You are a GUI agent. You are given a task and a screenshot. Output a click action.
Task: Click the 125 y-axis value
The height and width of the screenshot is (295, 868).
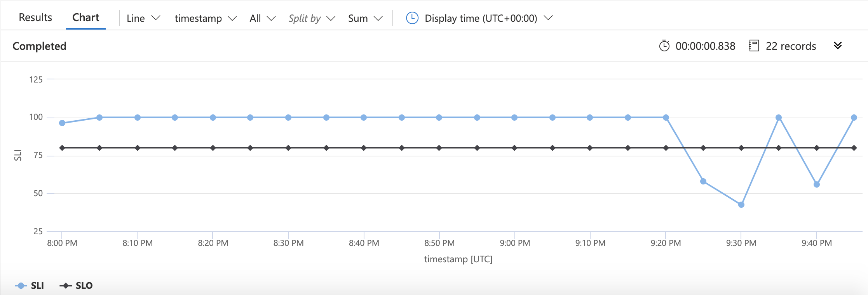tap(36, 79)
